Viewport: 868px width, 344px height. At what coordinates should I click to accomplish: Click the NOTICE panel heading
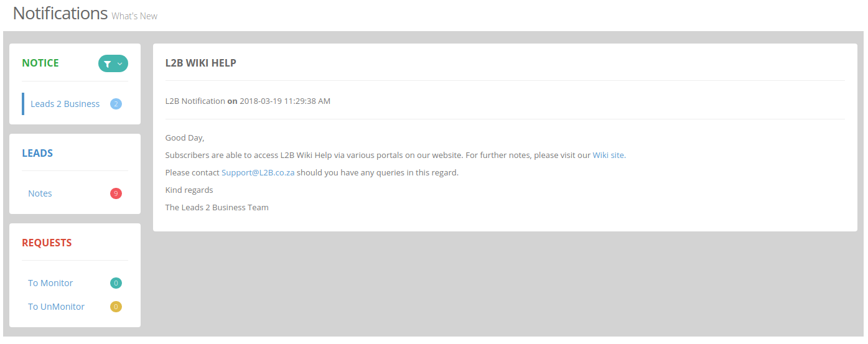pyautogui.click(x=40, y=63)
